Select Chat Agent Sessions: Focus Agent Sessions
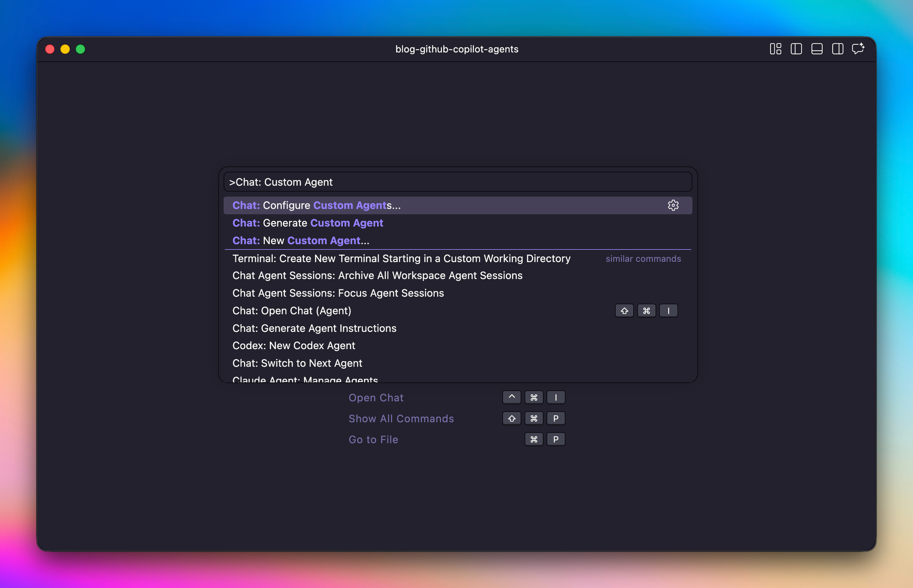 [x=338, y=293]
